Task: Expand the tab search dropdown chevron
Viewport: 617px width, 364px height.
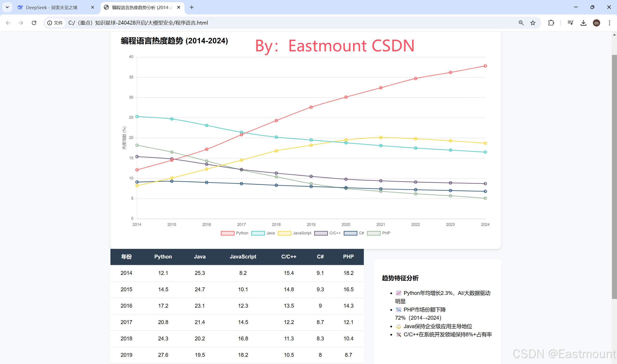Action: 7,7
